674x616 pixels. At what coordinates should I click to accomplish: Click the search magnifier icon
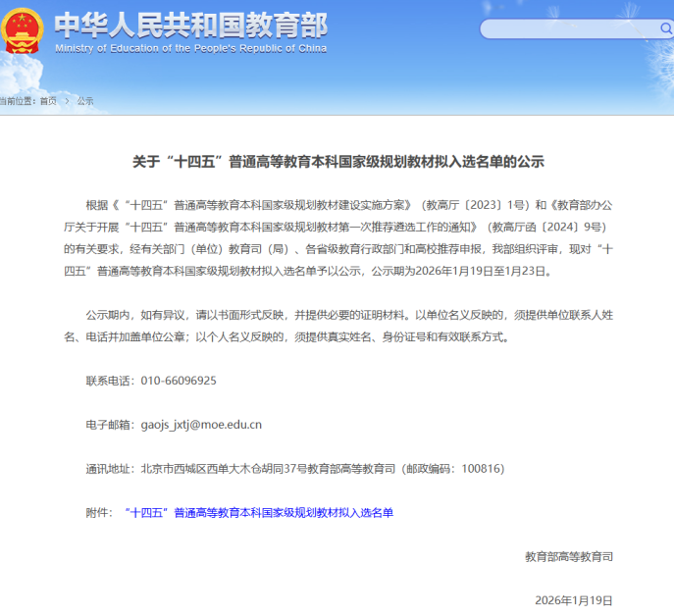[x=666, y=28]
